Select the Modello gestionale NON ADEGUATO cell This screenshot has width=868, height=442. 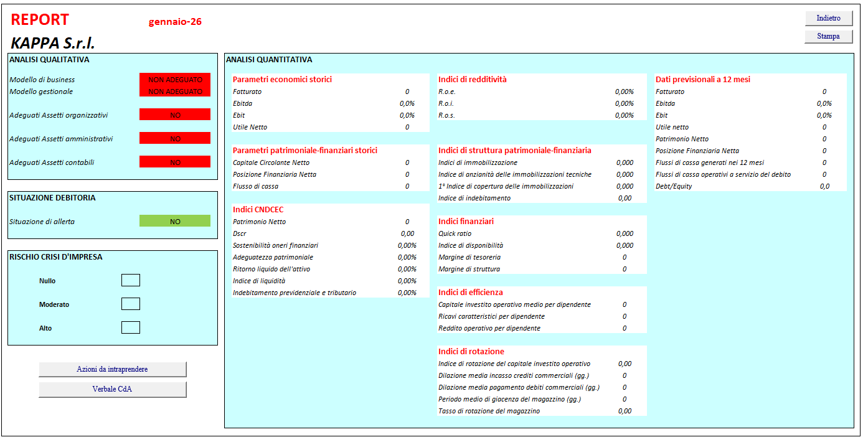(175, 91)
